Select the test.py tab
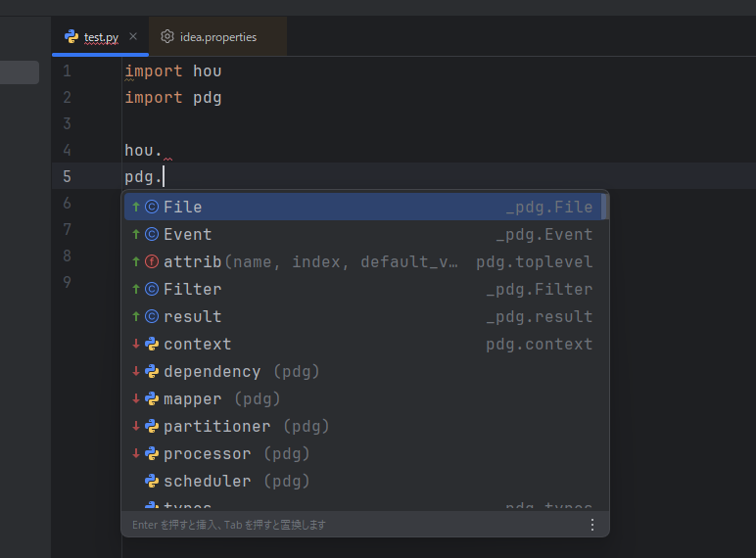The width and height of the screenshot is (756, 558). pos(101,37)
